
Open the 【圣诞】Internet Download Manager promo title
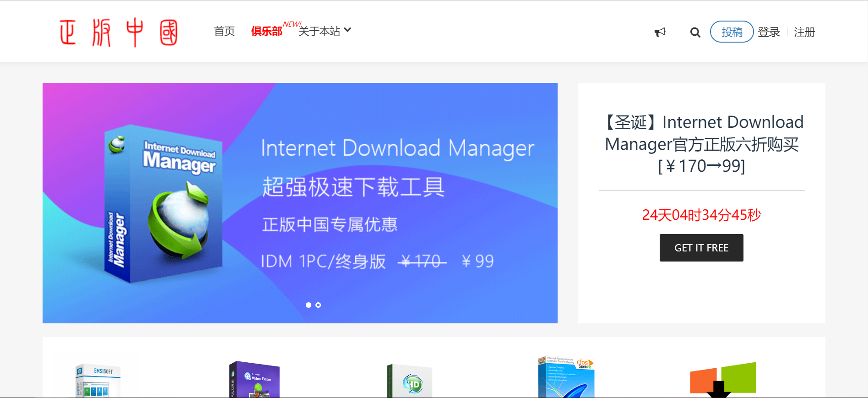702,144
